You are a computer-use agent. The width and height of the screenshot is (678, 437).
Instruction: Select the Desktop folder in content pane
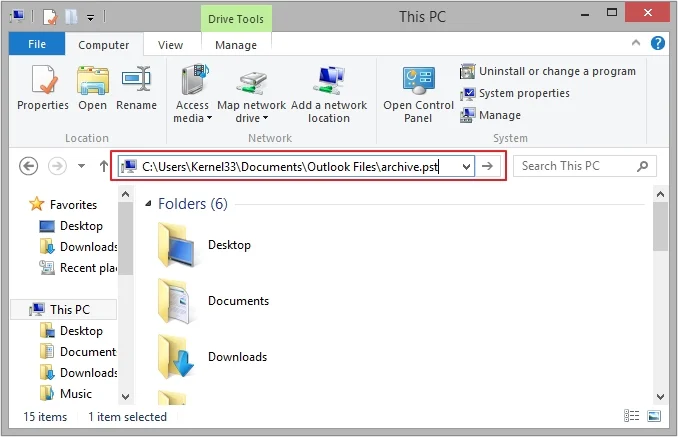(205, 245)
